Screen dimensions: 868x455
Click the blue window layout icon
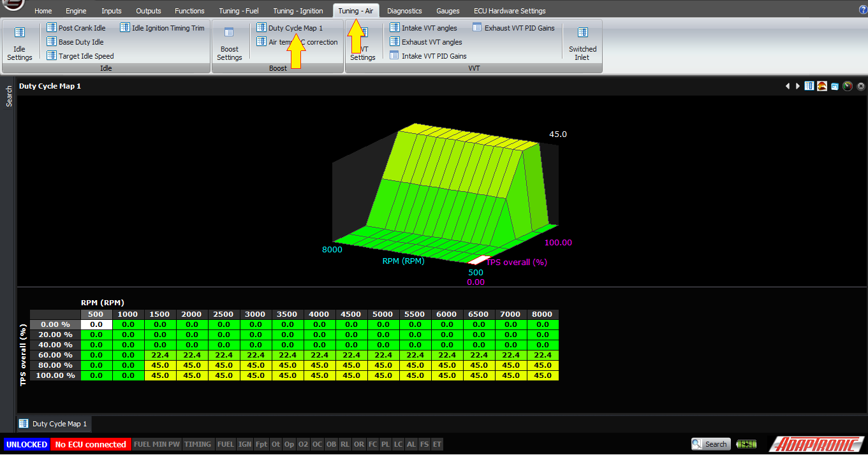834,86
